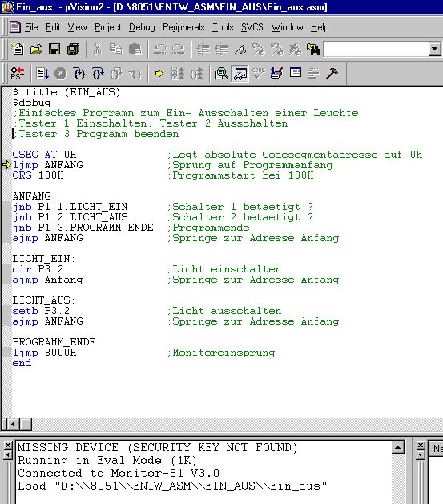The image size is (443, 504).
Task: Toggle the pressed Disassembly Window button
Action: coord(240,74)
